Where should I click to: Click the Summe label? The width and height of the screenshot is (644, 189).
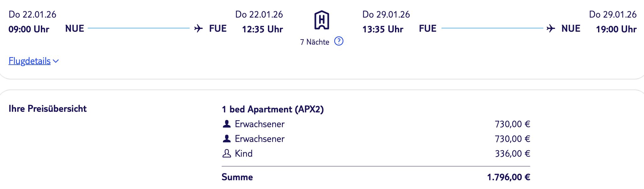[x=237, y=177]
